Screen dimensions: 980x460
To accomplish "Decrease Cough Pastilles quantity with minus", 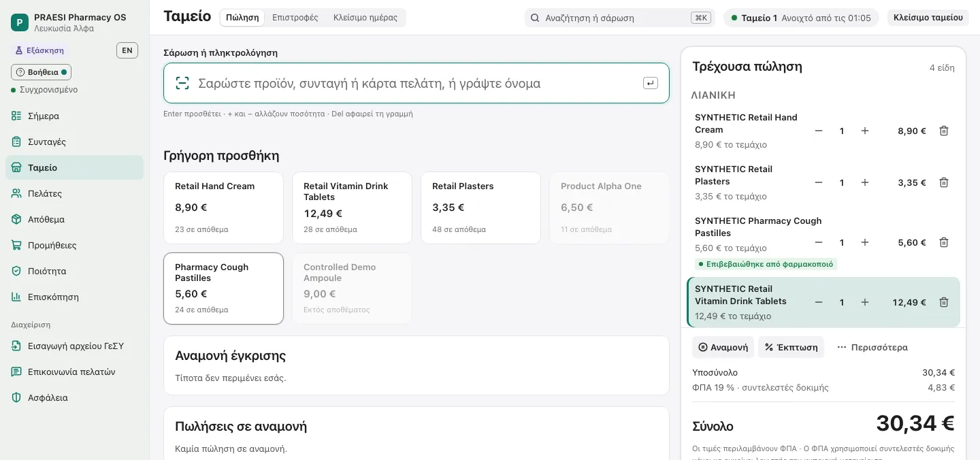I will coord(819,242).
